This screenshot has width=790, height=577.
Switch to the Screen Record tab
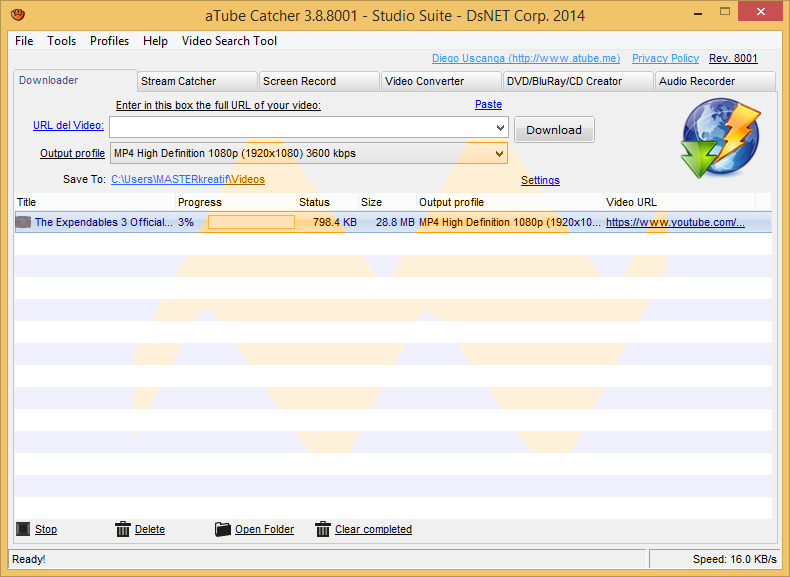point(319,81)
